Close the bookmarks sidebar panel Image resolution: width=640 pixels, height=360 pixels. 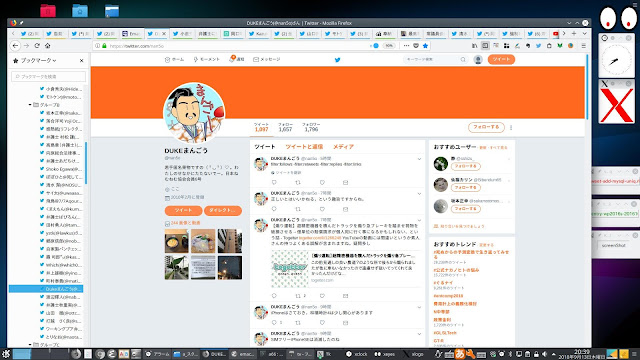coord(82,60)
